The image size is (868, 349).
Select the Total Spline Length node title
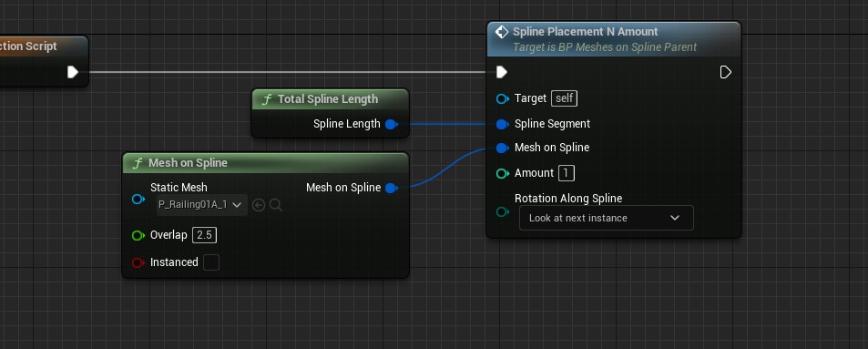328,99
